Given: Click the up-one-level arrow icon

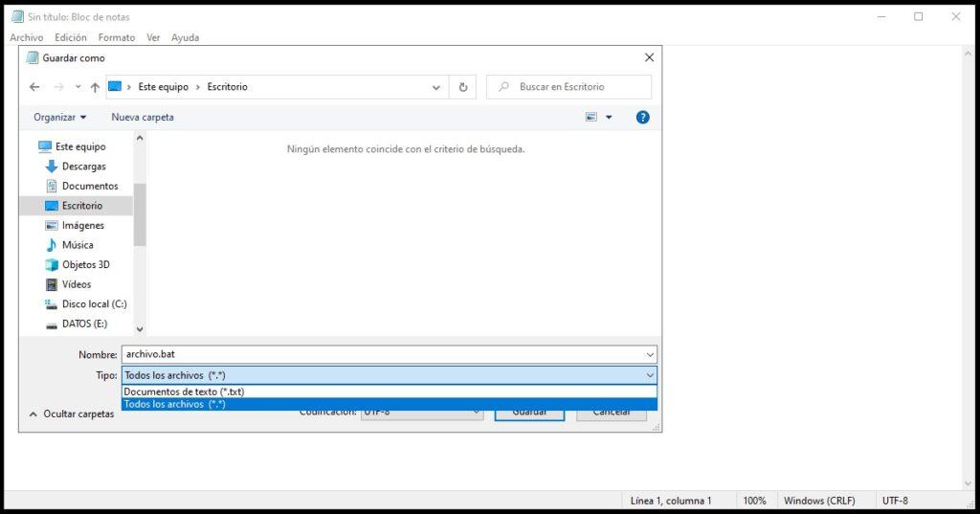Looking at the screenshot, I should (95, 87).
